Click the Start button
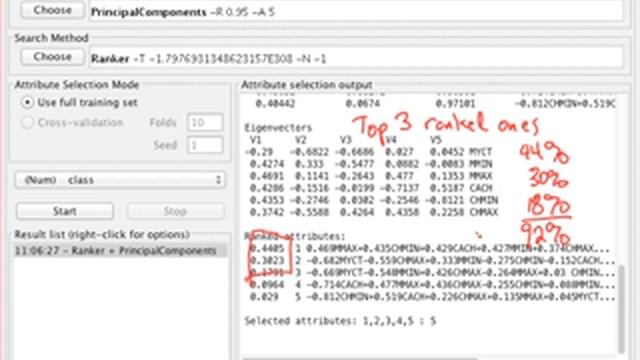The width and height of the screenshot is (640, 360). (x=64, y=211)
